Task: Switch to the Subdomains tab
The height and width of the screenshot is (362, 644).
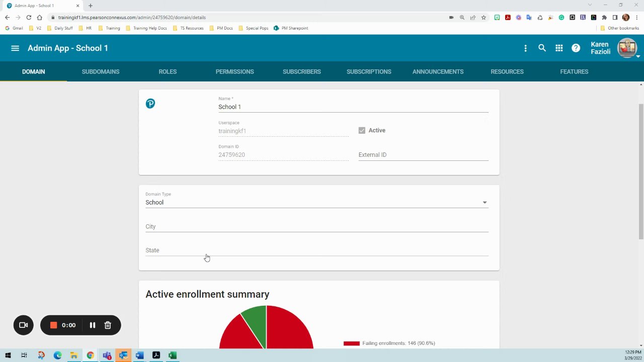Action: (x=101, y=71)
